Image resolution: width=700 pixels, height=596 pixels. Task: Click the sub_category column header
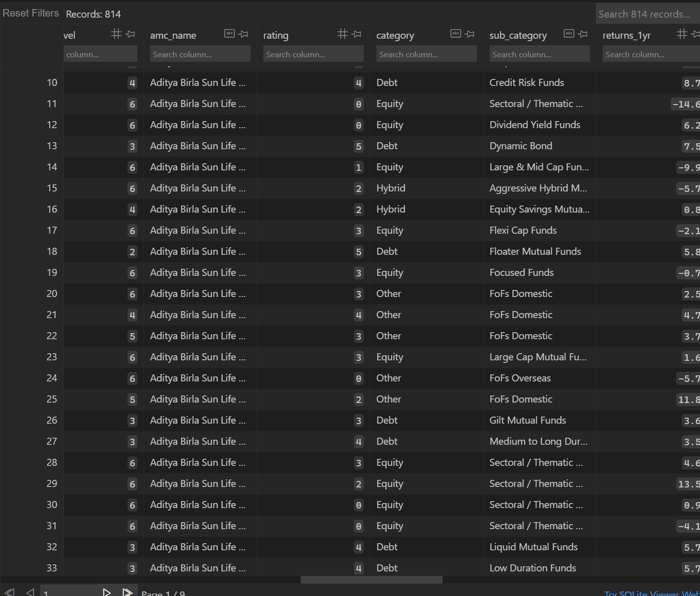(518, 35)
